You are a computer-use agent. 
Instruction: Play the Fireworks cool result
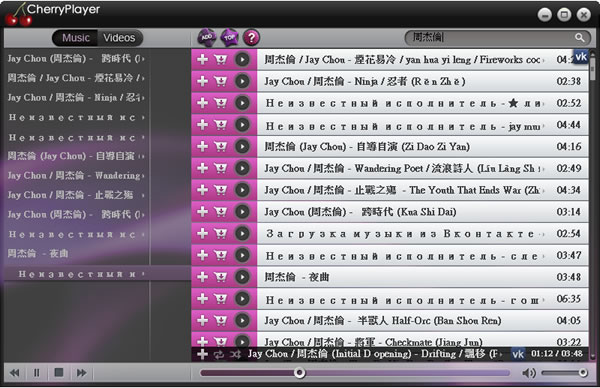[x=242, y=59]
